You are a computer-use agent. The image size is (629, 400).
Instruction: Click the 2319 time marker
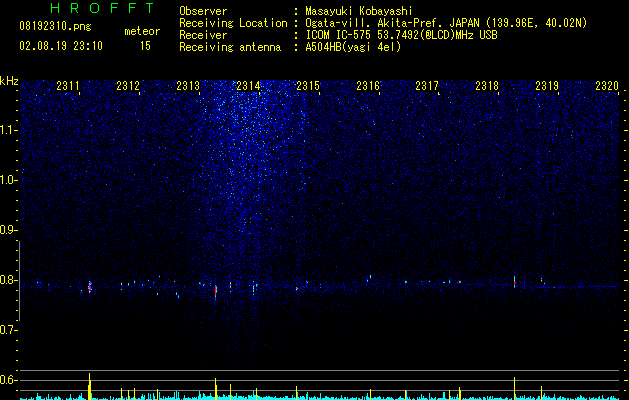pos(547,85)
